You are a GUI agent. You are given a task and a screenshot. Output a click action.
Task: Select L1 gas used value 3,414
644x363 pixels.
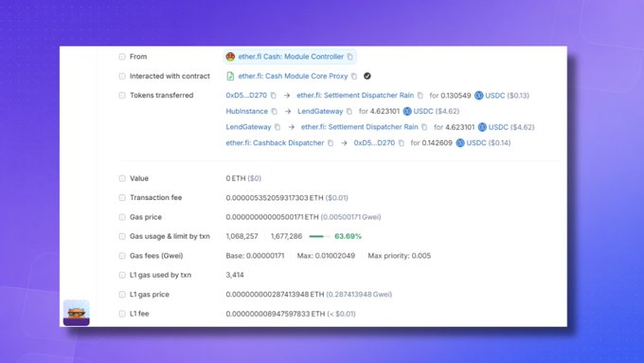(235, 275)
